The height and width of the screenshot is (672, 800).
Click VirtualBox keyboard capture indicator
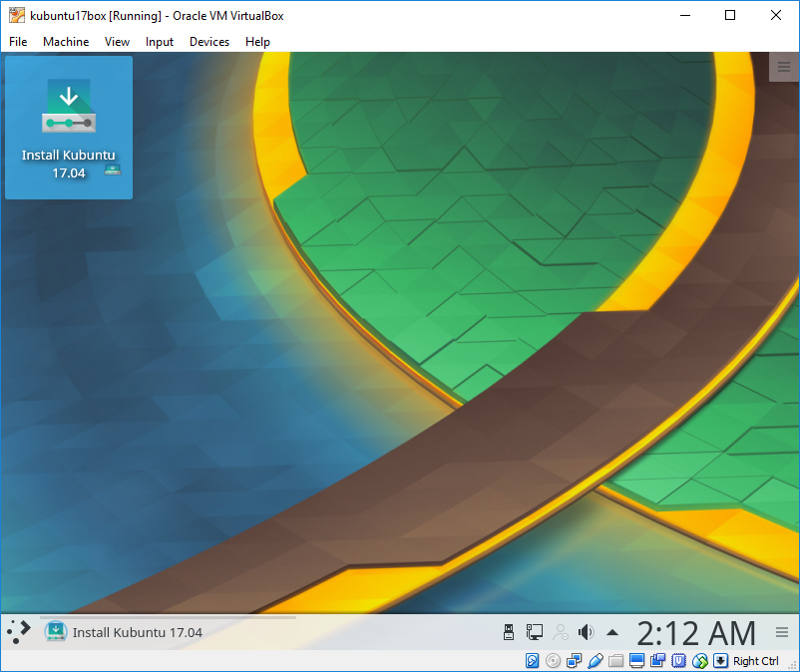point(720,661)
